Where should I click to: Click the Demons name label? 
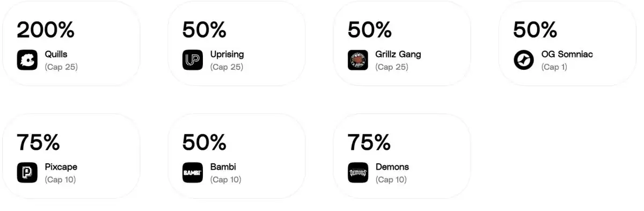pyautogui.click(x=392, y=167)
